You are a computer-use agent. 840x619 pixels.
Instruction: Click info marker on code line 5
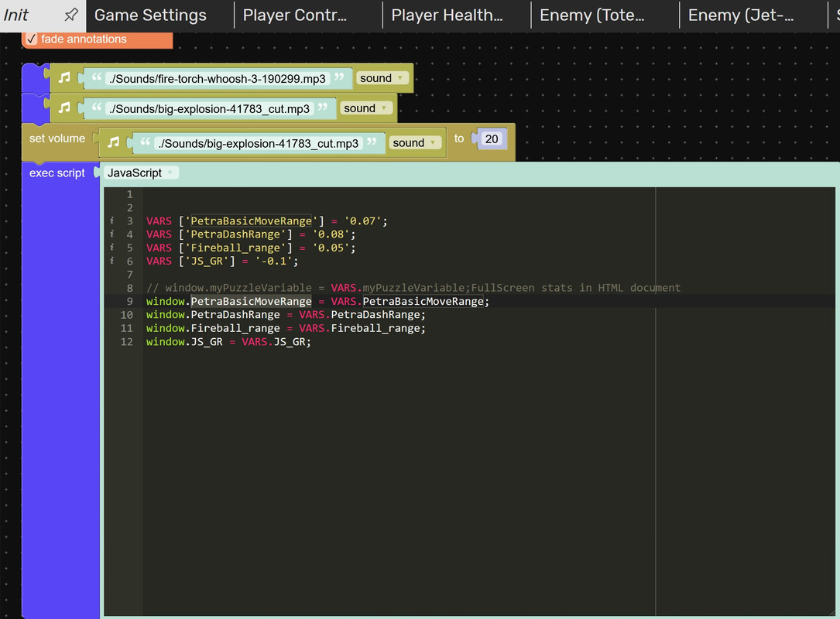click(113, 248)
